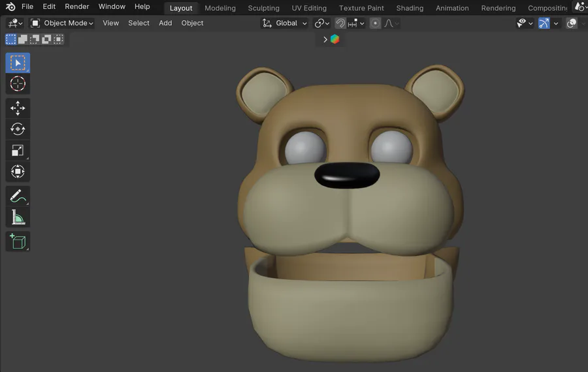Image resolution: width=588 pixels, height=372 pixels.
Task: Choose Set New Selection mode icon
Action: coord(11,39)
